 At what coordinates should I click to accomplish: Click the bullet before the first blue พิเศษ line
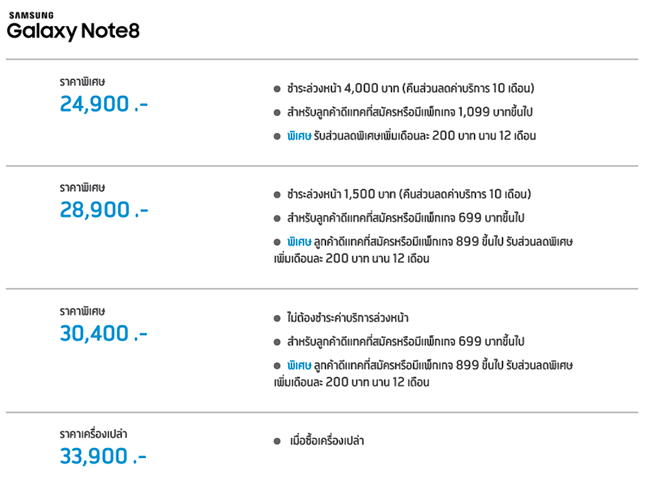(x=277, y=135)
